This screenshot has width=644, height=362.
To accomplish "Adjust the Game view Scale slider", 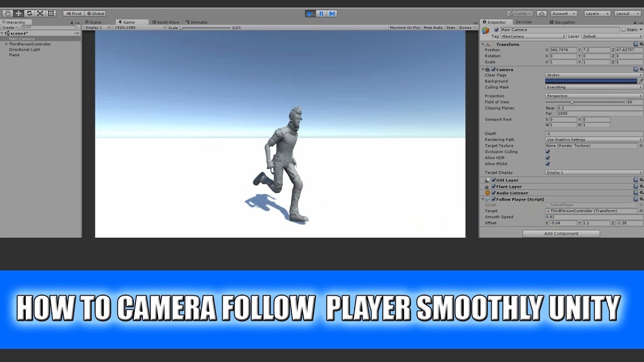I will (x=205, y=28).
